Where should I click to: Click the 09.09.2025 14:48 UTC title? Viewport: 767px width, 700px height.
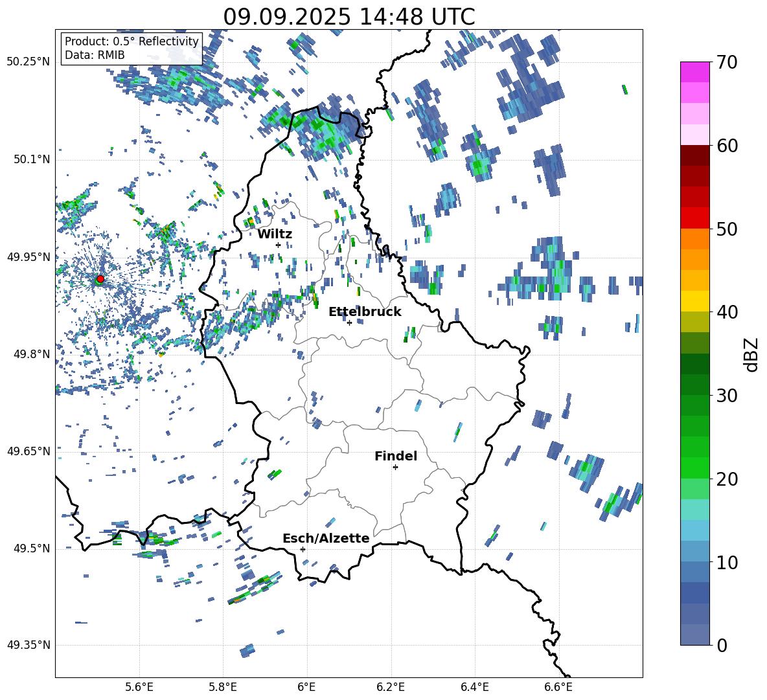pyautogui.click(x=349, y=17)
